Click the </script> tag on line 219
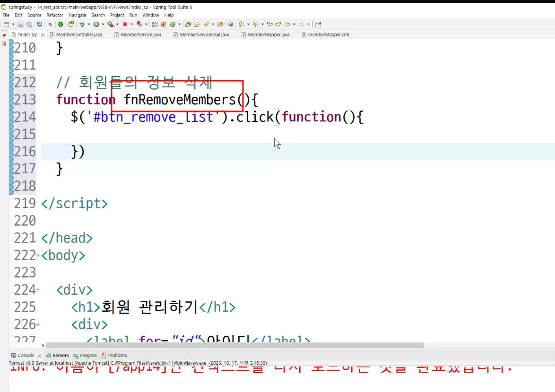Viewport: 555px width, 392px height. click(74, 204)
